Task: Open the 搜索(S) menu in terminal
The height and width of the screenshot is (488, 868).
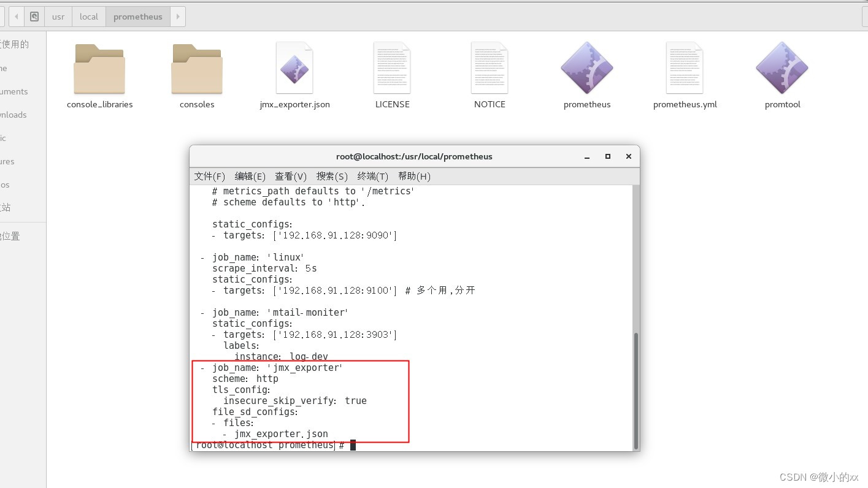Action: [x=332, y=177]
